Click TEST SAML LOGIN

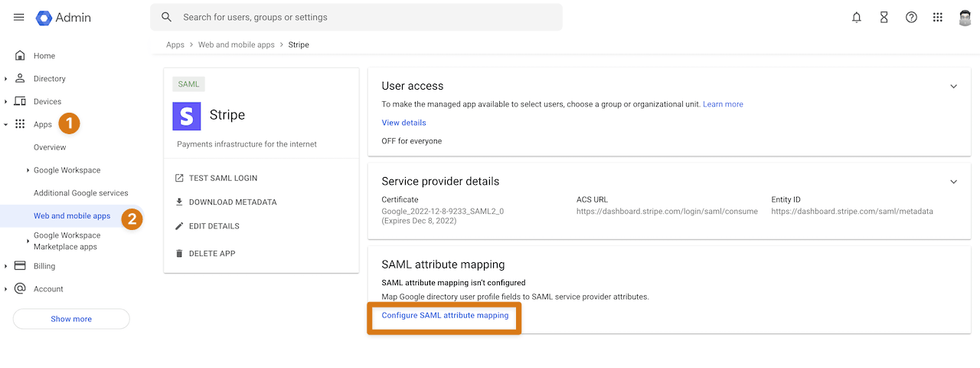click(223, 178)
